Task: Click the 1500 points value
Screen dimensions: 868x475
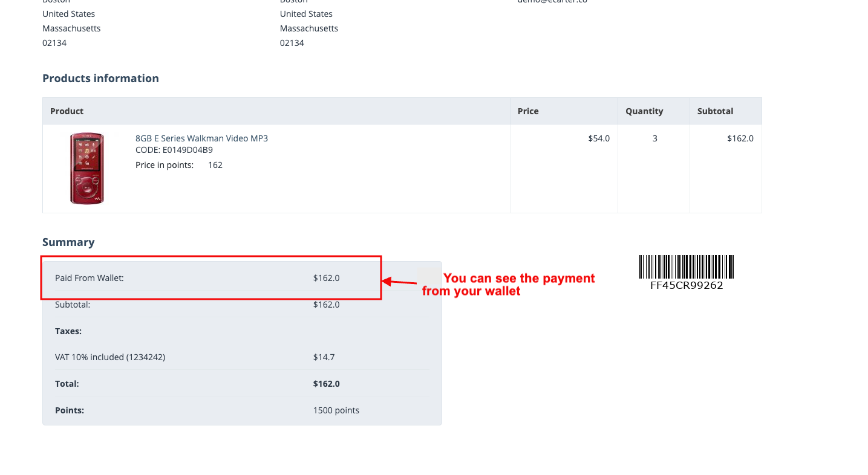Action: point(336,410)
